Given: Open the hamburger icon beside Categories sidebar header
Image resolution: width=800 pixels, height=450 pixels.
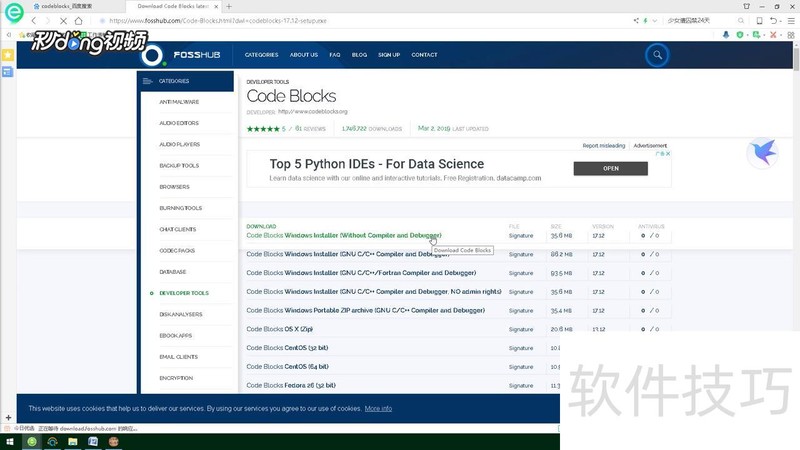Looking at the screenshot, I should point(148,81).
